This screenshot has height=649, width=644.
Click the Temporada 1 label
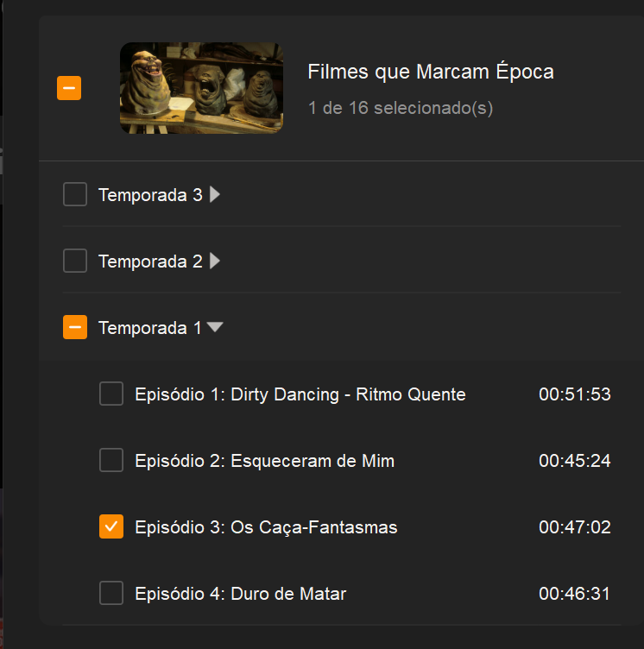click(x=150, y=328)
